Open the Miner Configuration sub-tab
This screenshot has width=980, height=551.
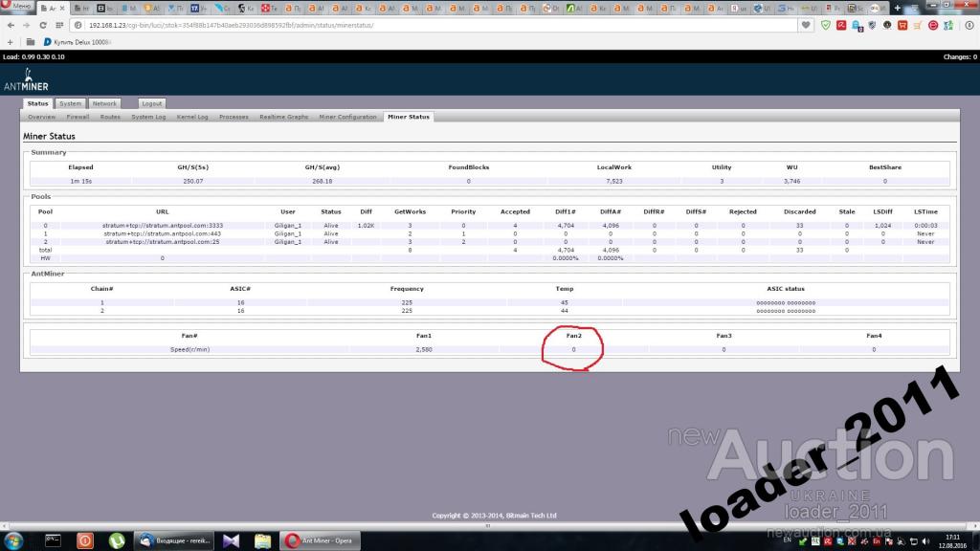(348, 117)
